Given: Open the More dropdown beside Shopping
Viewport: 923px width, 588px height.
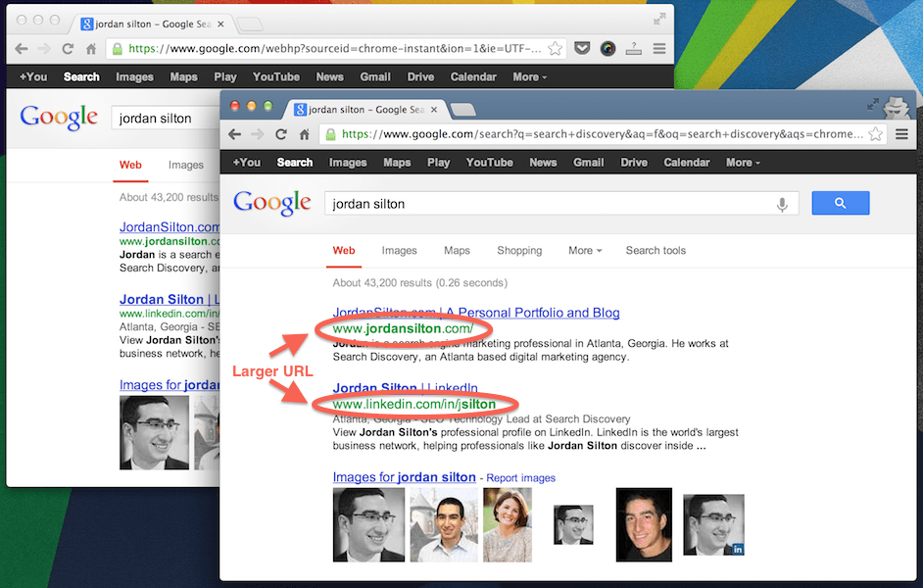Looking at the screenshot, I should pos(585,251).
